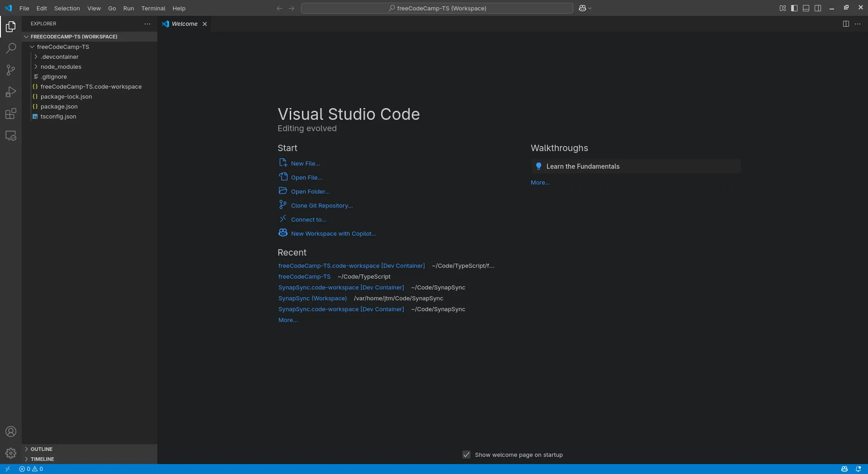Open package.json in the Explorer
868x474 pixels.
pyautogui.click(x=58, y=106)
